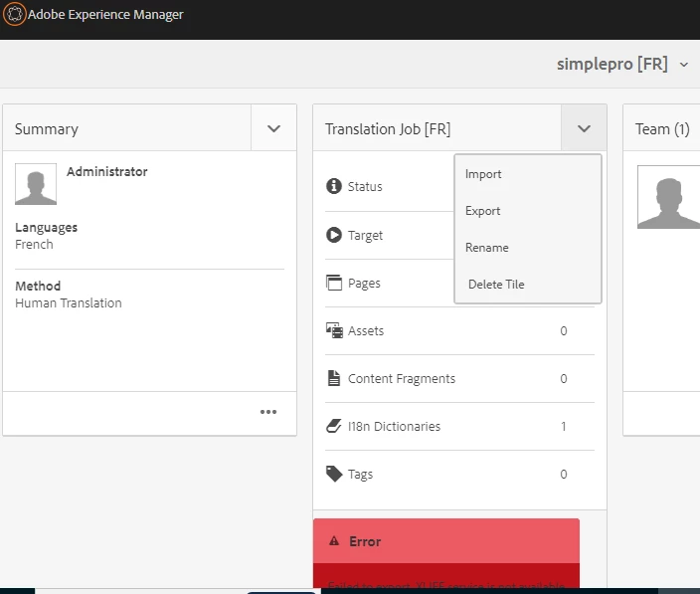Click the Summary tile heading

(x=47, y=129)
